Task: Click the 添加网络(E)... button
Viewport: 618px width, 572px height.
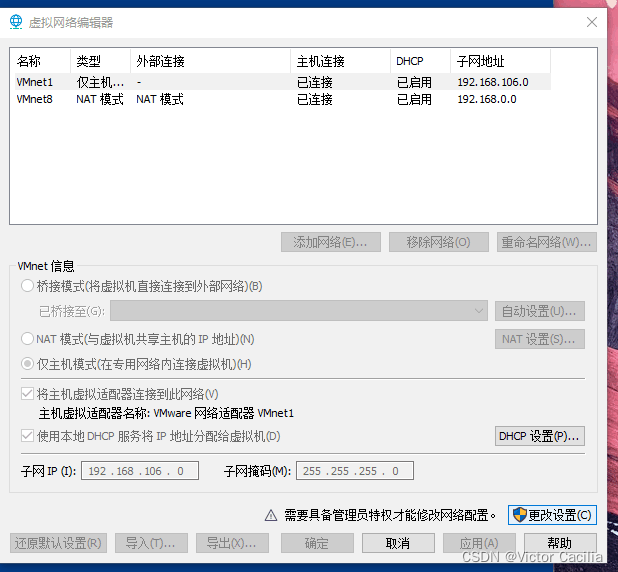Action: coord(331,242)
